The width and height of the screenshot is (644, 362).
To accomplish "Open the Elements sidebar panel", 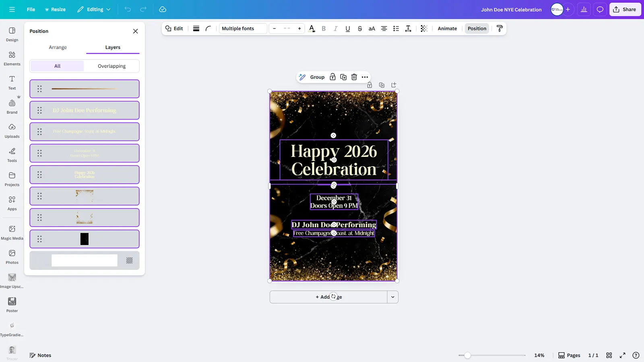I will coord(12,58).
